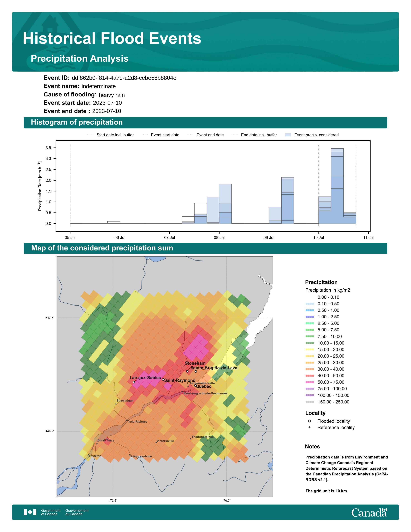Click the Flooded locality legend circle
The image size is (411, 532).
pyautogui.click(x=309, y=421)
